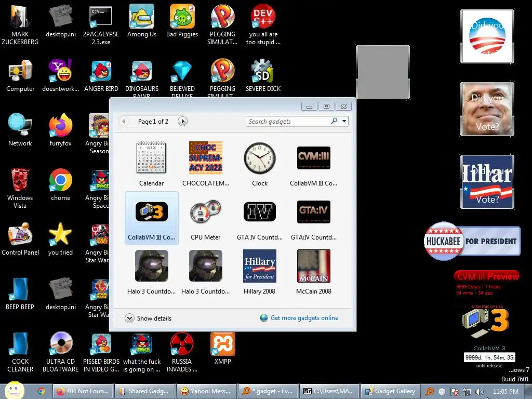532x399 pixels.
Task: Select the Windows Vista recycle bin icon
Action: (20, 188)
